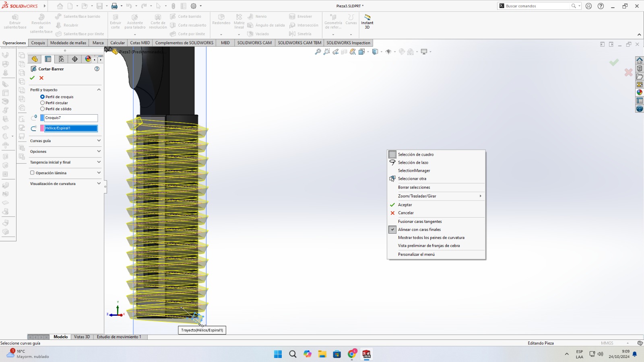
Task: Select the Perfil circular radio option
Action: coord(42,103)
